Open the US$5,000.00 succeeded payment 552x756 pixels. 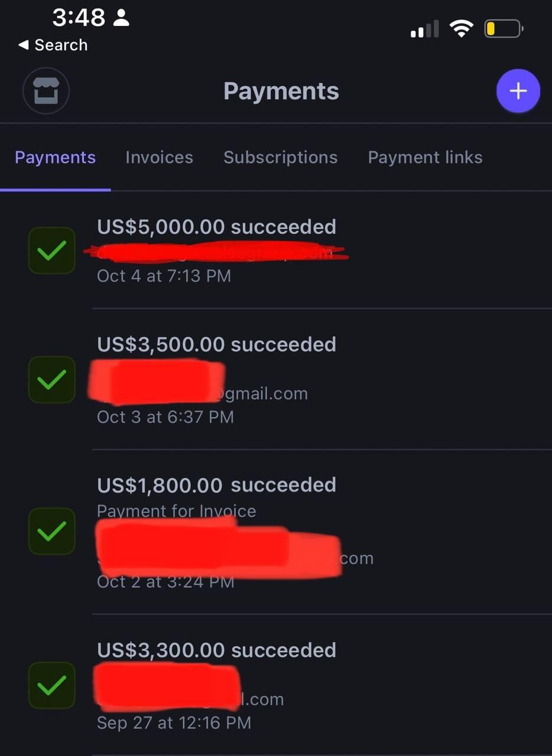[x=276, y=250]
